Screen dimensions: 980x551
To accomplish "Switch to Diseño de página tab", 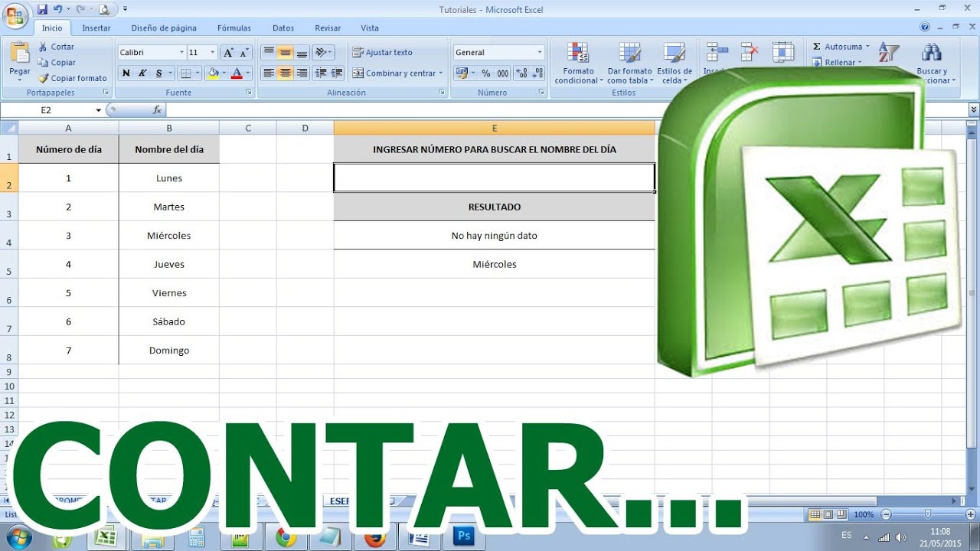I will point(164,28).
